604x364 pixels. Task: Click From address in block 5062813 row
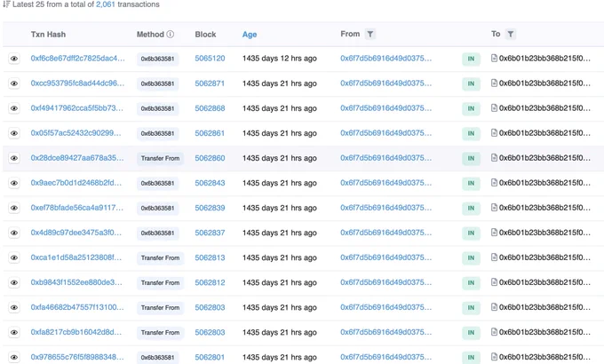[386, 257]
